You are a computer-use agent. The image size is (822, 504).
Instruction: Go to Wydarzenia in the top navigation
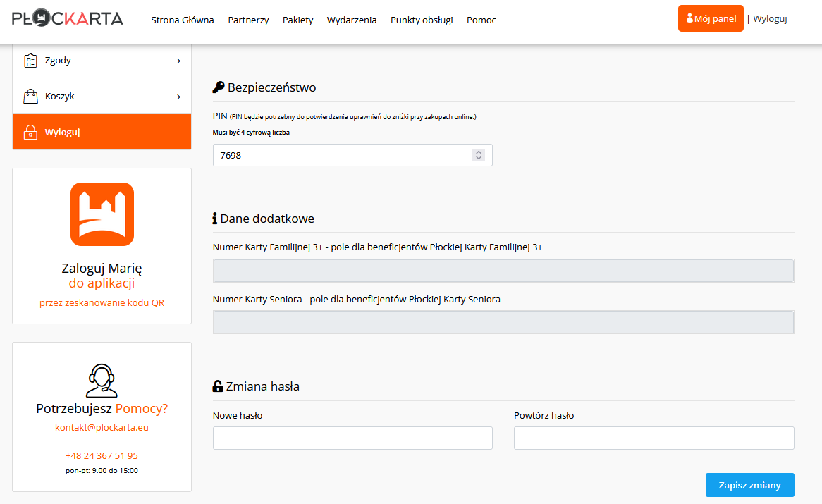(x=352, y=20)
